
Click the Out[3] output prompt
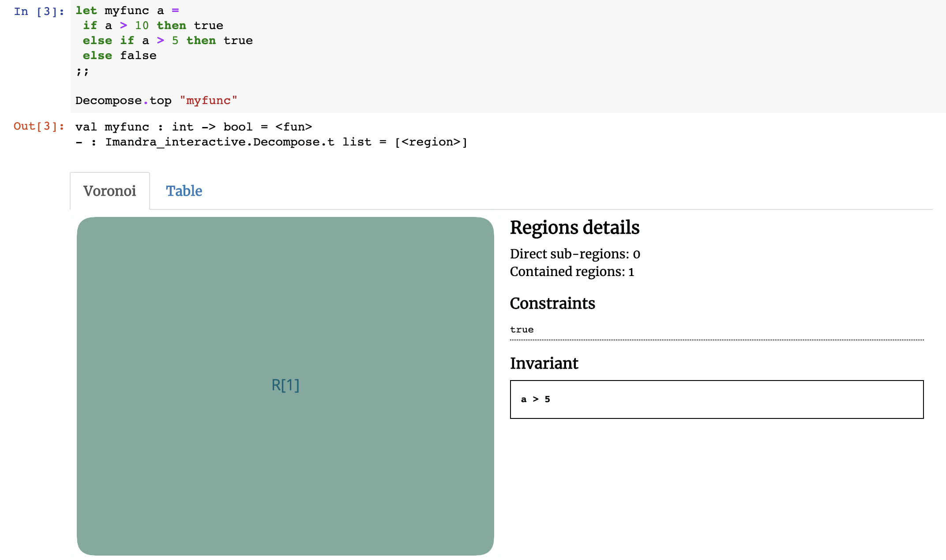click(x=39, y=127)
